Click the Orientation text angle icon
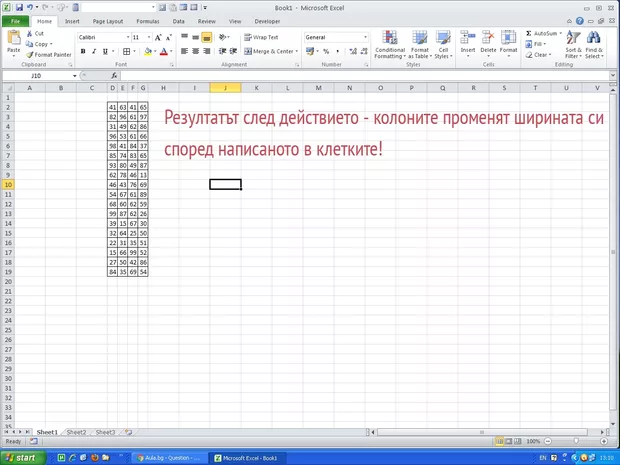This screenshot has width=620, height=465. (224, 37)
